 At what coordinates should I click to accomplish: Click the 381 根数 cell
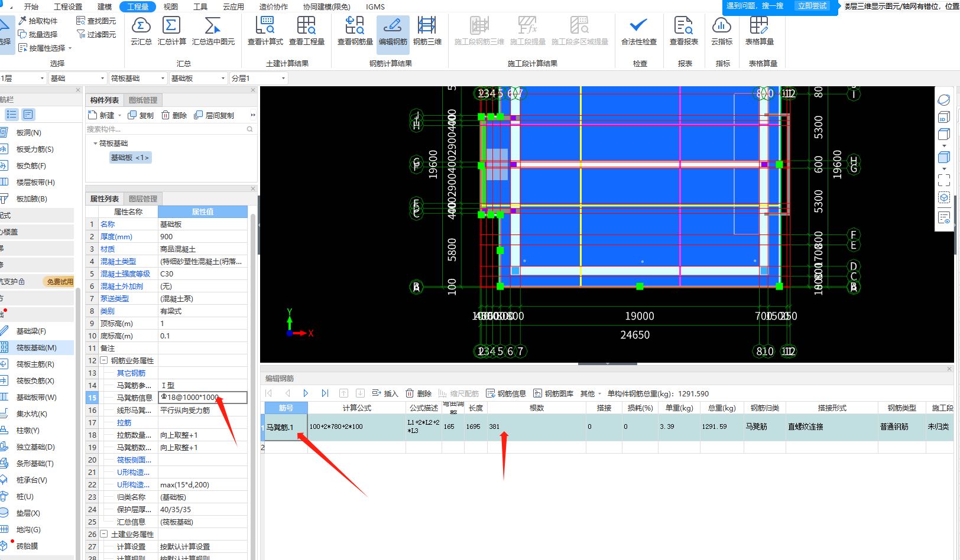click(x=536, y=427)
